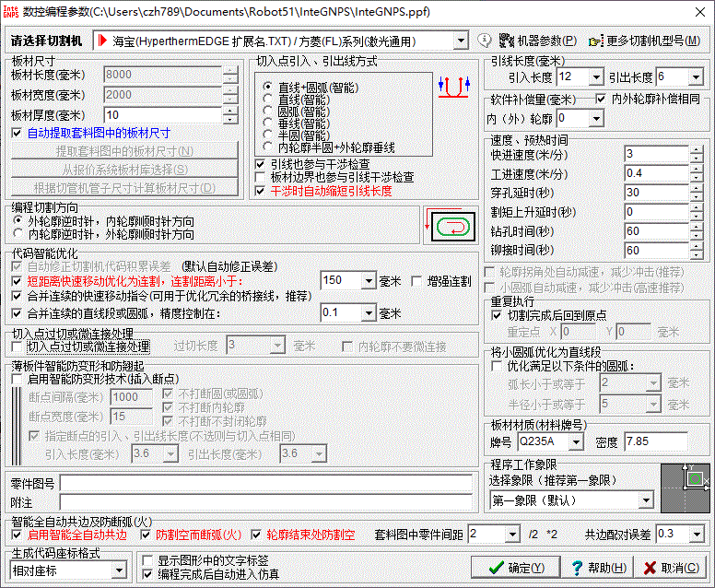This screenshot has width=715, height=588.
Task: Select 半圆(智能) lead-in option
Action: coord(299,135)
